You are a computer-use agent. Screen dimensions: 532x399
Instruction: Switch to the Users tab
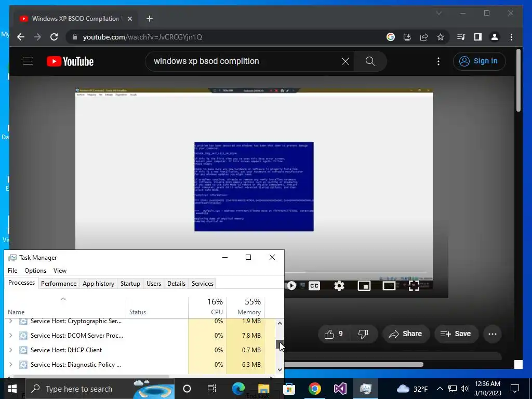(154, 284)
